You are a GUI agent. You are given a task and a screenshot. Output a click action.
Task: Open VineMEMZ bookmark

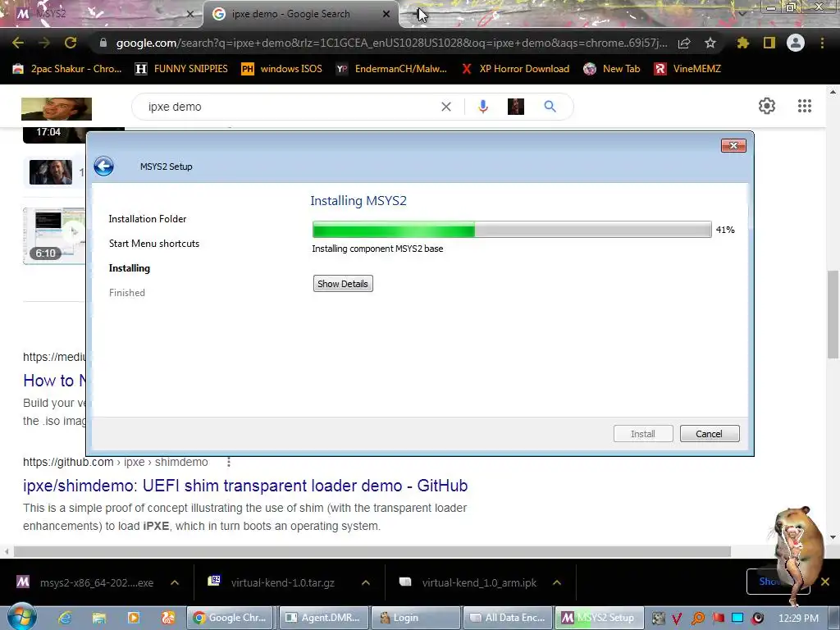coord(688,69)
